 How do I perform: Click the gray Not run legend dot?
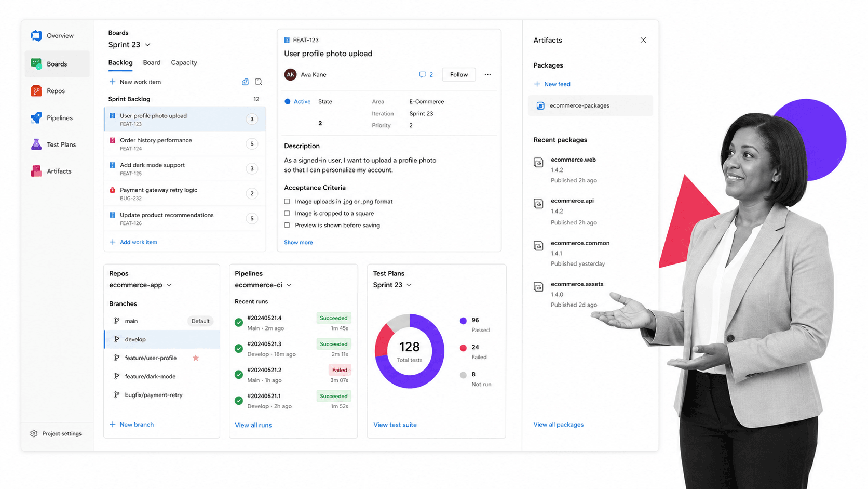pos(463,375)
